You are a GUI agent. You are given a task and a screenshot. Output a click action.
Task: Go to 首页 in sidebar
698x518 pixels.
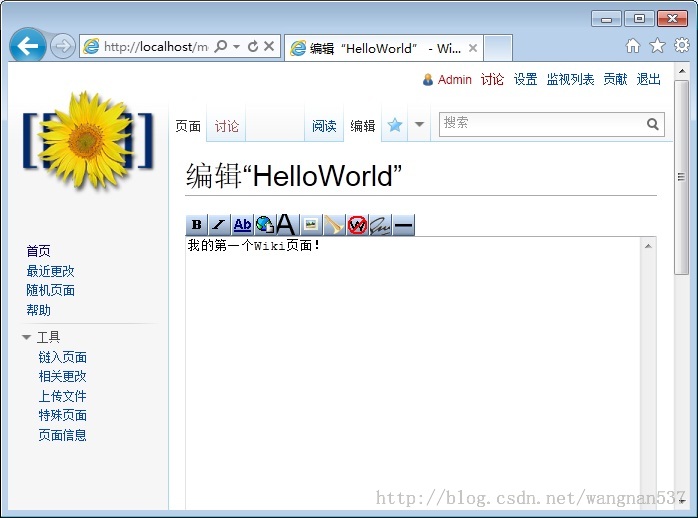(x=38, y=251)
